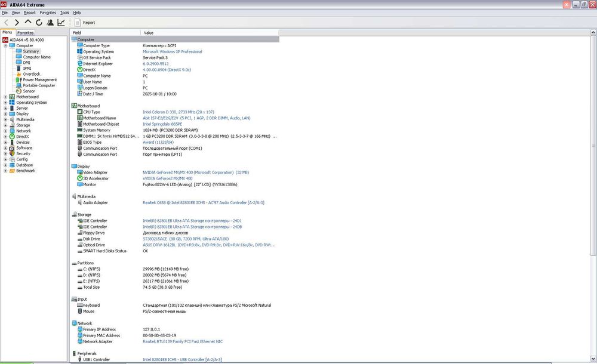
Task: Click the Database icon in tree
Action: [12, 165]
